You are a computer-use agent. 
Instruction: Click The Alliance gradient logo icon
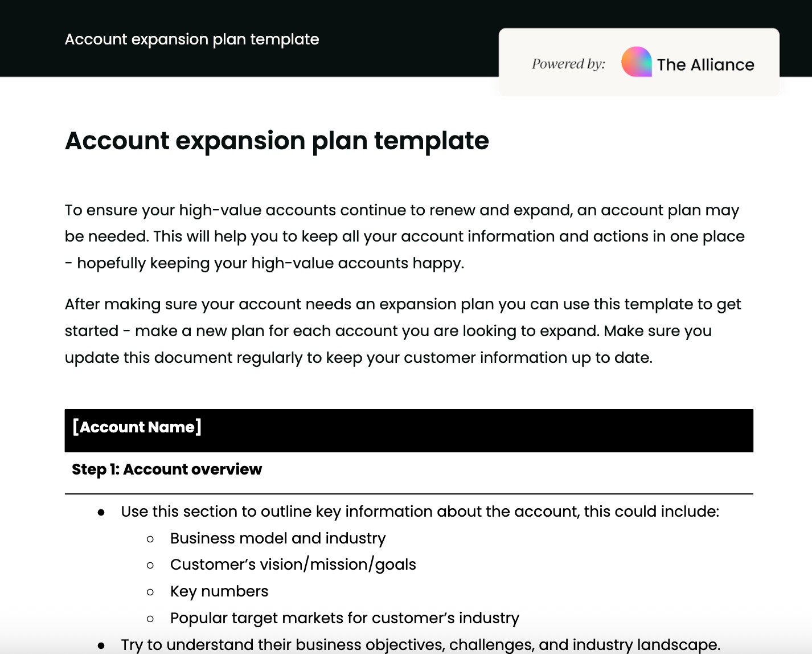(x=636, y=62)
